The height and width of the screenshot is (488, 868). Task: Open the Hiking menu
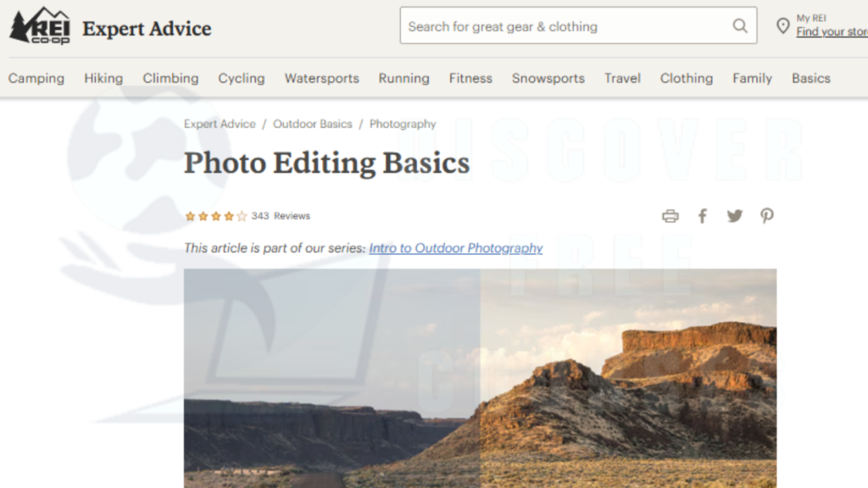pyautogui.click(x=103, y=79)
